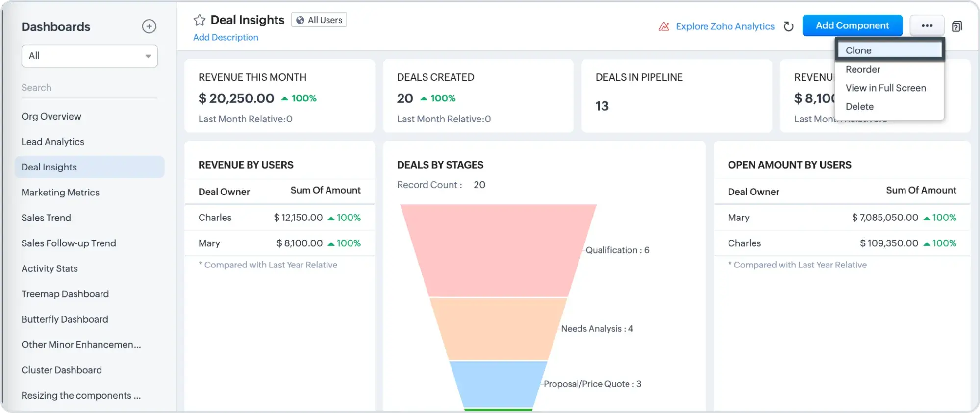Image resolution: width=980 pixels, height=413 pixels.
Task: Open the more options ellipsis menu
Action: pyautogui.click(x=927, y=25)
